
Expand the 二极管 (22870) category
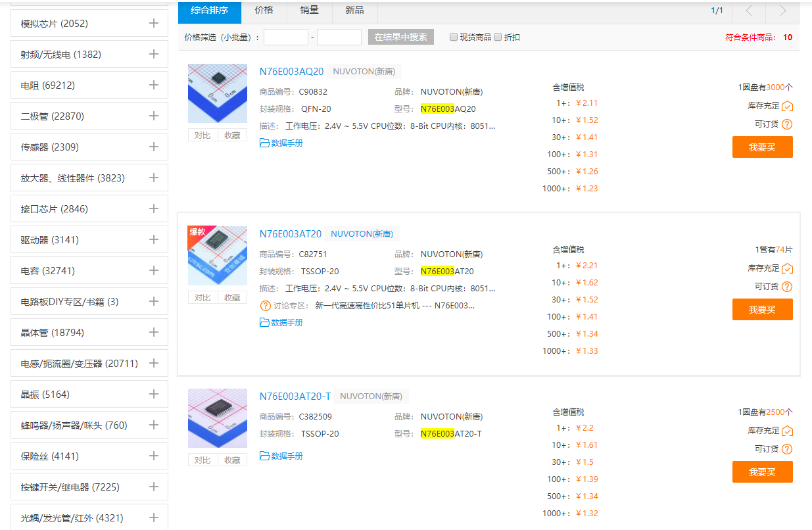pyautogui.click(x=154, y=116)
